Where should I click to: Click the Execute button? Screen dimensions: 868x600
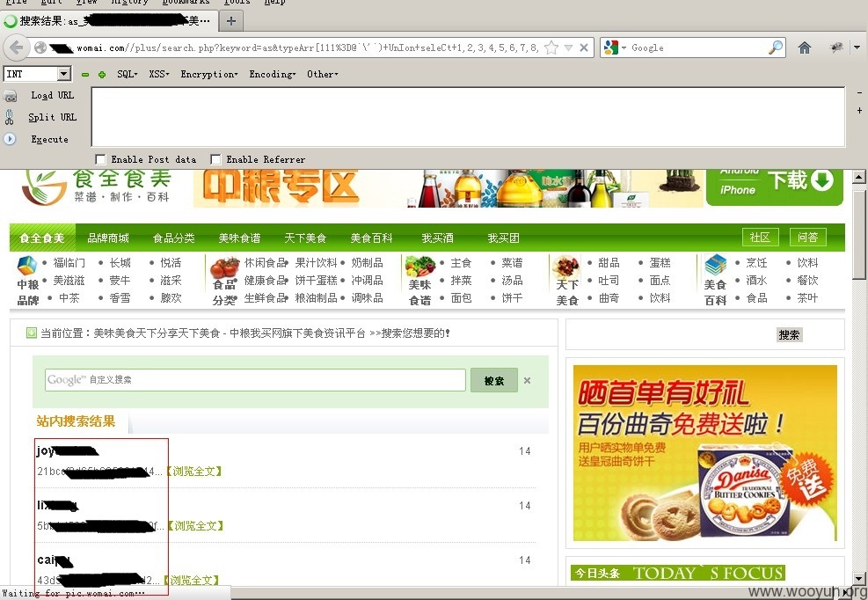tap(50, 139)
